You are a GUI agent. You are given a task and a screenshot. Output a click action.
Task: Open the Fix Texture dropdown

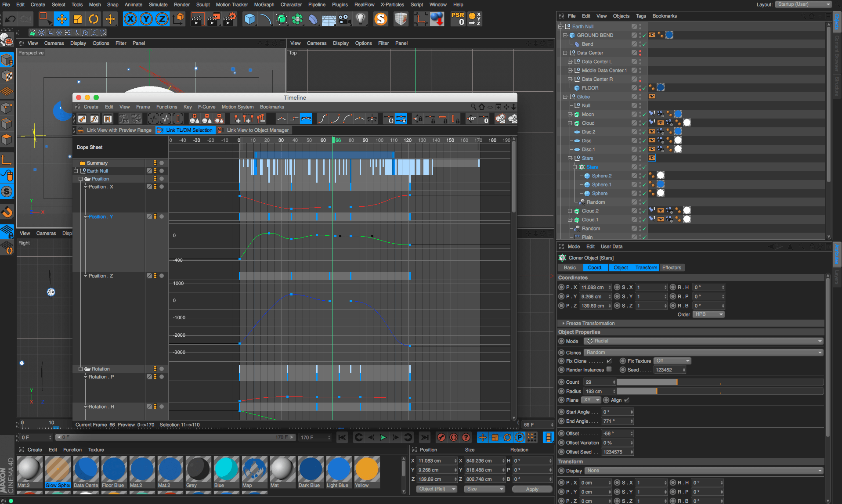tap(672, 361)
